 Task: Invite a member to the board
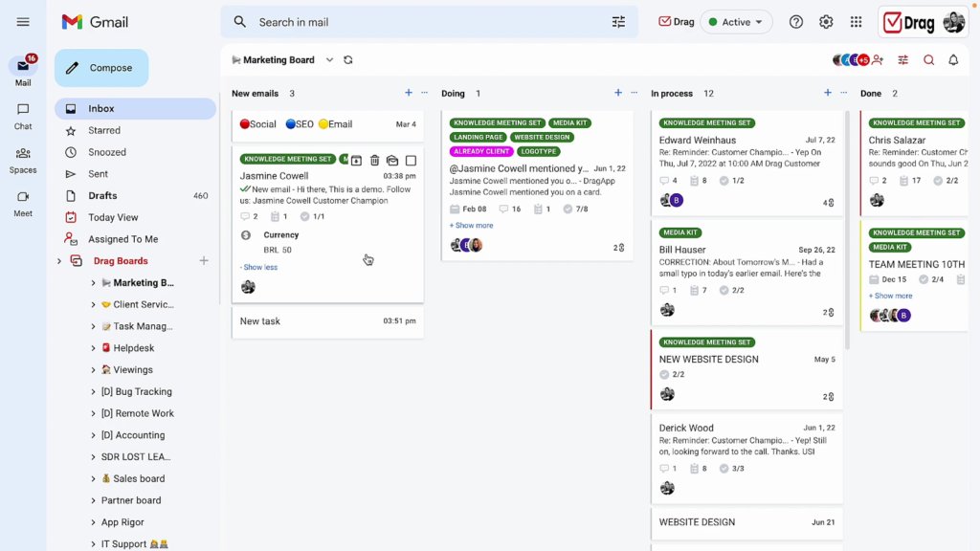(878, 60)
